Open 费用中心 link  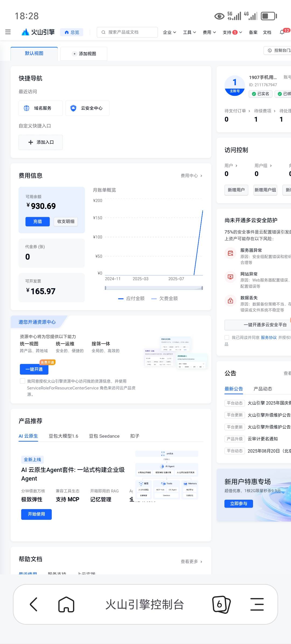pyautogui.click(x=191, y=176)
